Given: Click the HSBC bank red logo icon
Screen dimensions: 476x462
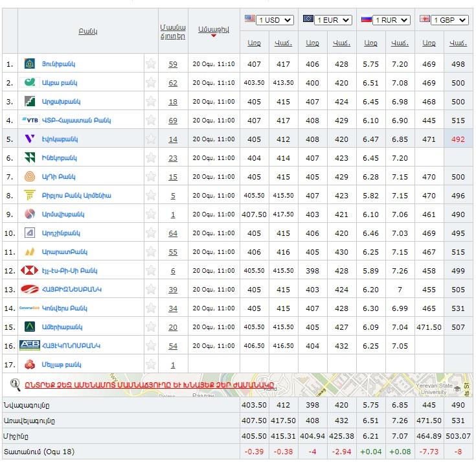Looking at the screenshot, I should pyautogui.click(x=30, y=271).
